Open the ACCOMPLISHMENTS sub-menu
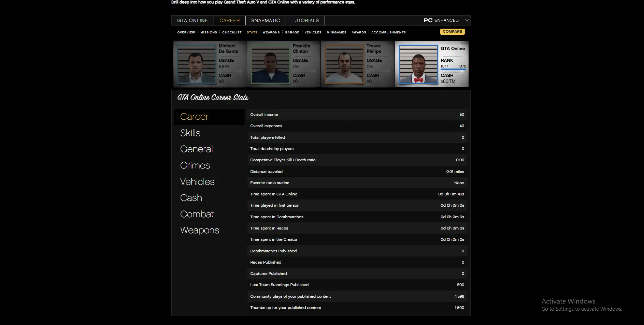 [388, 32]
